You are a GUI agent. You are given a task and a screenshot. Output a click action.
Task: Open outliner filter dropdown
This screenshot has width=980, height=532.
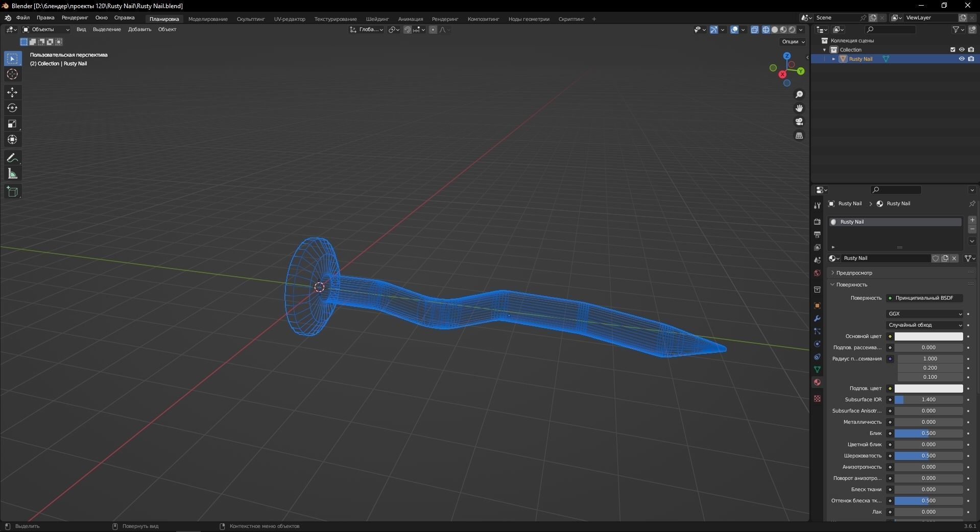pyautogui.click(x=958, y=30)
